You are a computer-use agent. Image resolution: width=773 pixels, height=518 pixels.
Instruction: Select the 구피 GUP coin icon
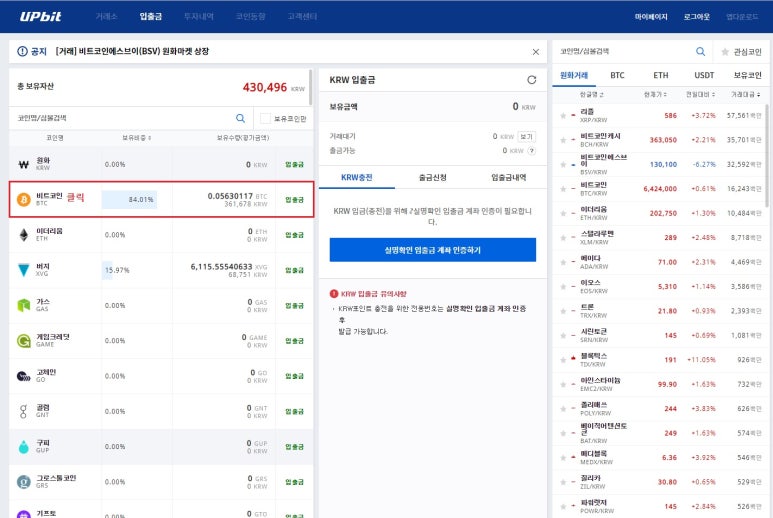24,447
